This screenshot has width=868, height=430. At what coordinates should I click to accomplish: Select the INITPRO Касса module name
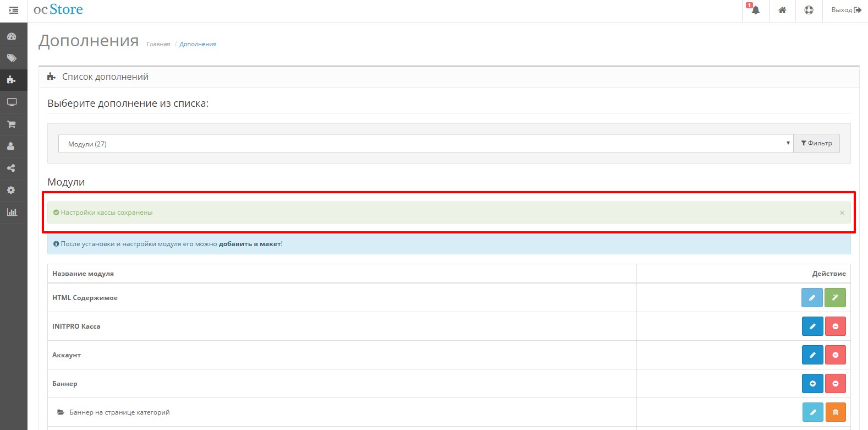[76, 326]
